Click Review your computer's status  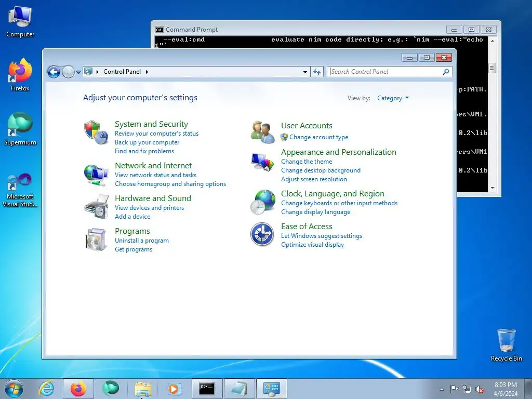tap(157, 134)
